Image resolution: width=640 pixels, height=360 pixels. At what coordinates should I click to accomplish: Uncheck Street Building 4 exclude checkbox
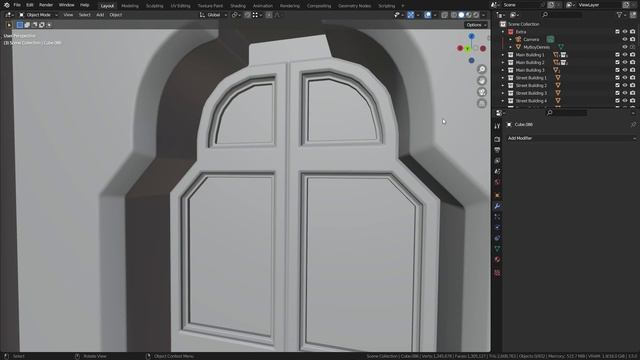617,101
